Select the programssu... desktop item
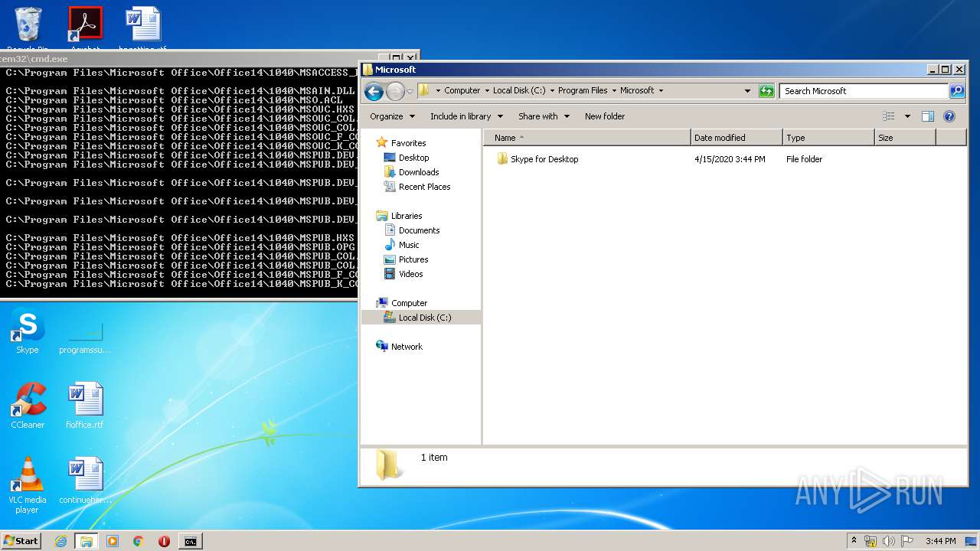The height and width of the screenshot is (551, 980). pyautogui.click(x=85, y=337)
